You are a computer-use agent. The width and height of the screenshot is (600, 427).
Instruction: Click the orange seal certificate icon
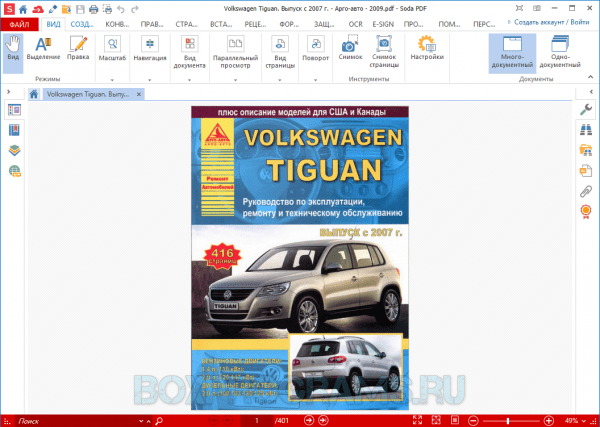click(x=586, y=211)
